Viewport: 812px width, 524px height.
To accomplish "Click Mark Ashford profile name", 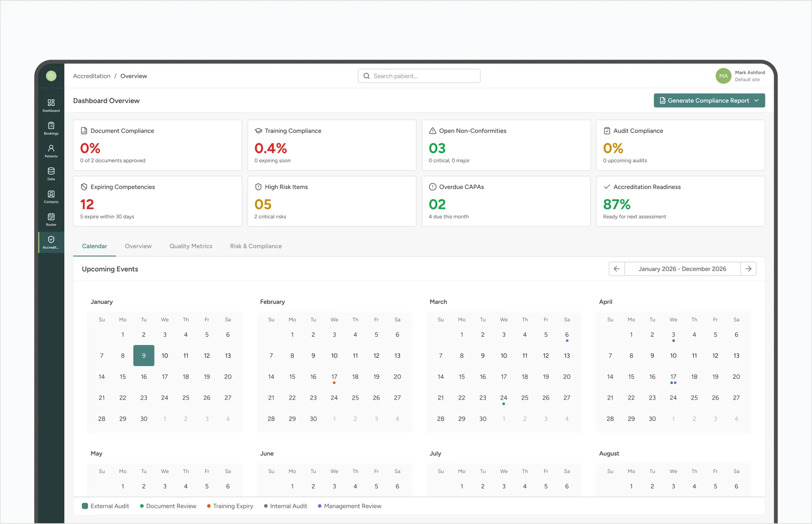I will (x=750, y=72).
